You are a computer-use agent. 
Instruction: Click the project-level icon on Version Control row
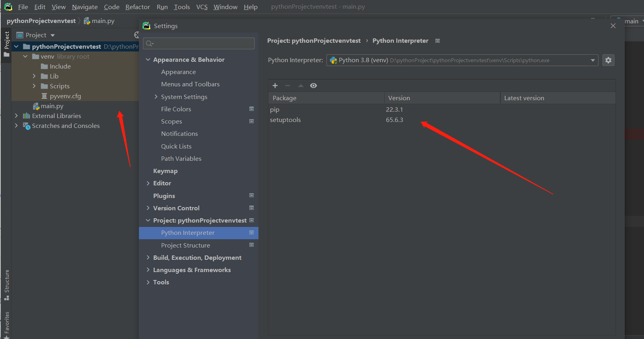coord(251,208)
